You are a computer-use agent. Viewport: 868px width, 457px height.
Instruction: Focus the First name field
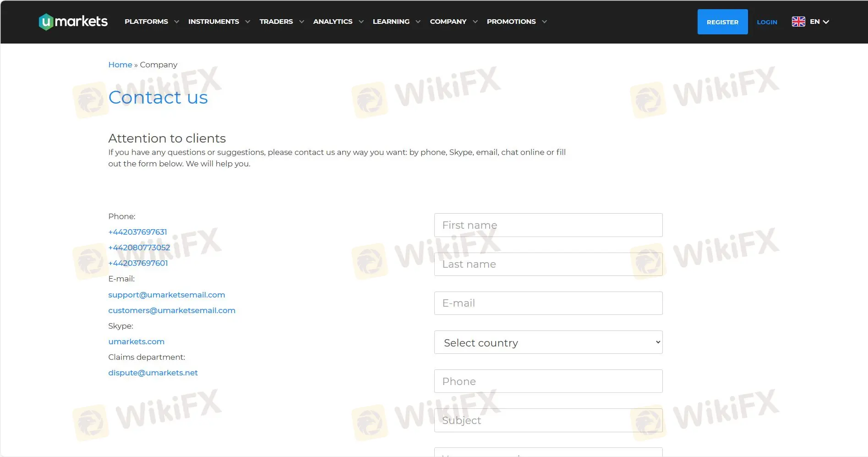point(548,225)
